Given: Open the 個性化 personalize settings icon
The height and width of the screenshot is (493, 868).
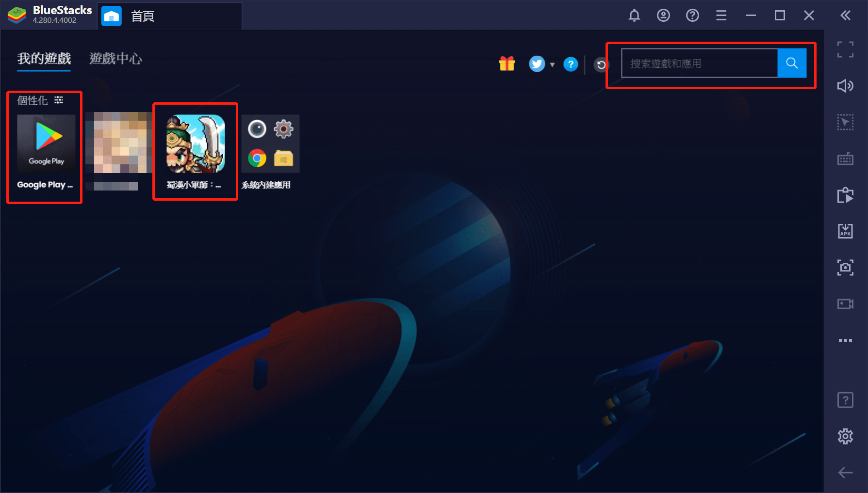Looking at the screenshot, I should [x=59, y=100].
